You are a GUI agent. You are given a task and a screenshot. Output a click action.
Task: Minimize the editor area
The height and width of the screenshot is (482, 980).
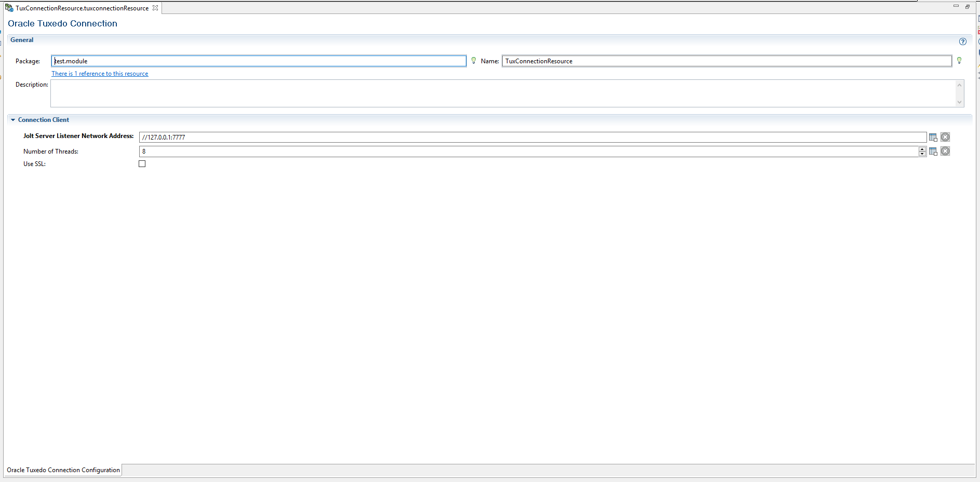pos(956,6)
